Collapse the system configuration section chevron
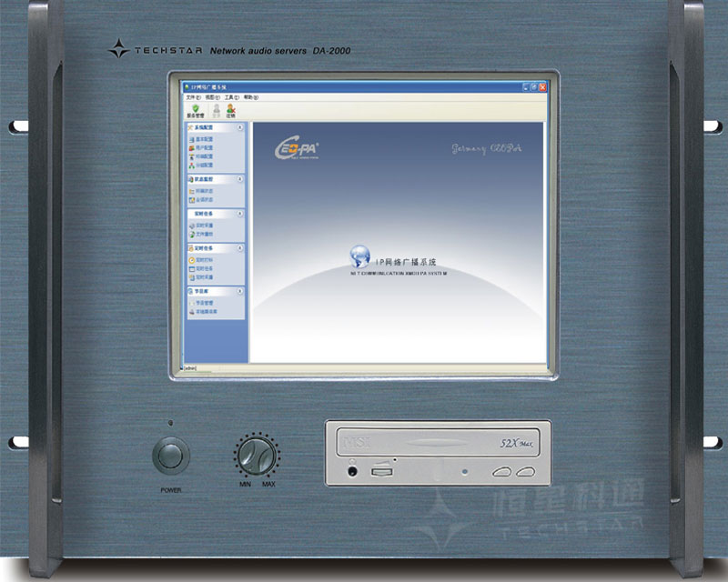 pos(240,128)
